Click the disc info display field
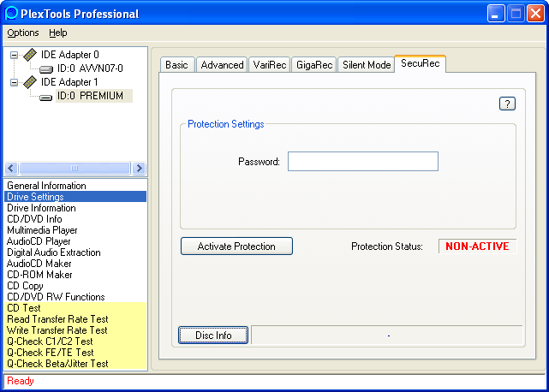Screen dimensions: 549x392 (387, 336)
